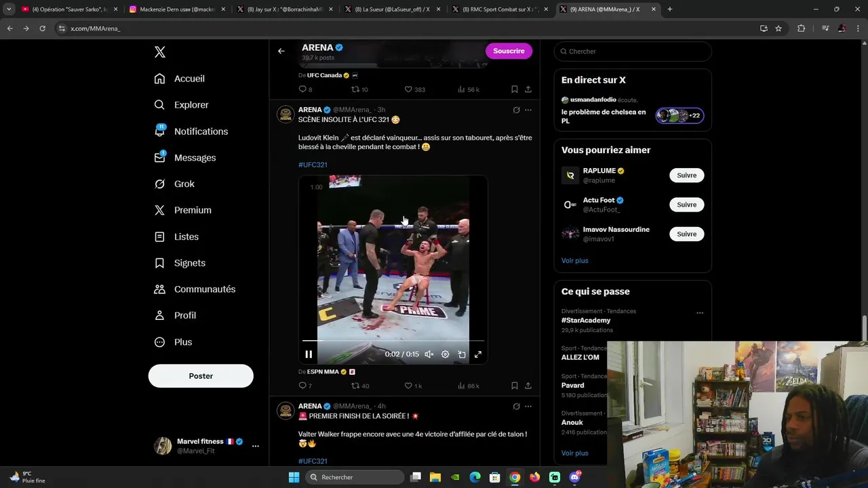This screenshot has width=868, height=488.
Task: Open Explorer search page
Action: (181, 105)
